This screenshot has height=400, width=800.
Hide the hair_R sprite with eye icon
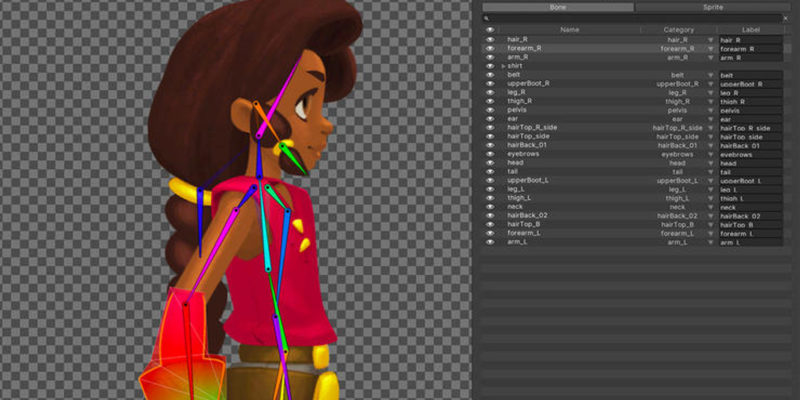tap(490, 39)
